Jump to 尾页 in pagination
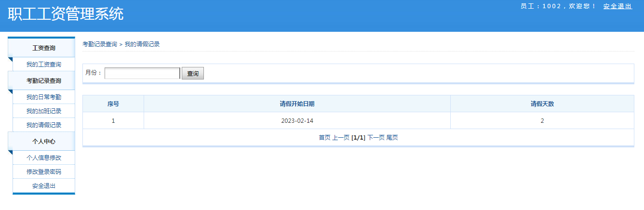644x210 pixels. (392, 137)
